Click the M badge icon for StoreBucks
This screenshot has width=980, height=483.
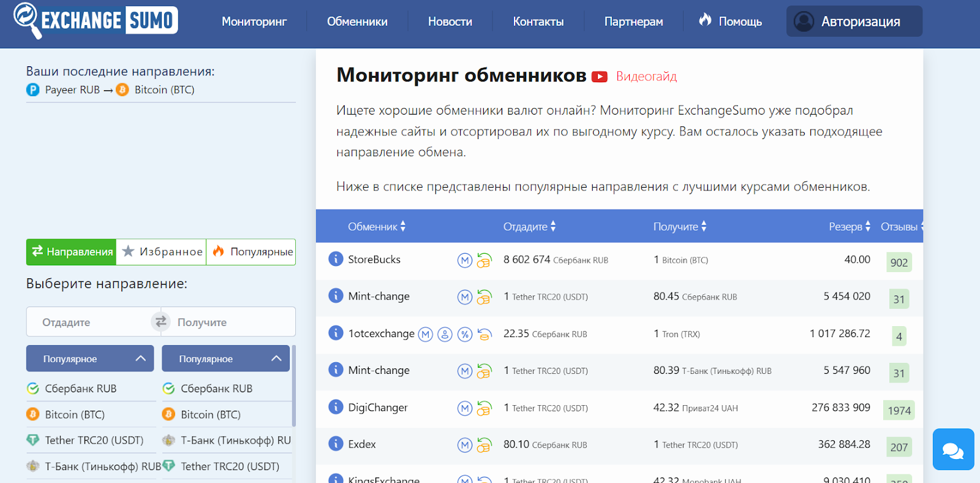(x=465, y=261)
